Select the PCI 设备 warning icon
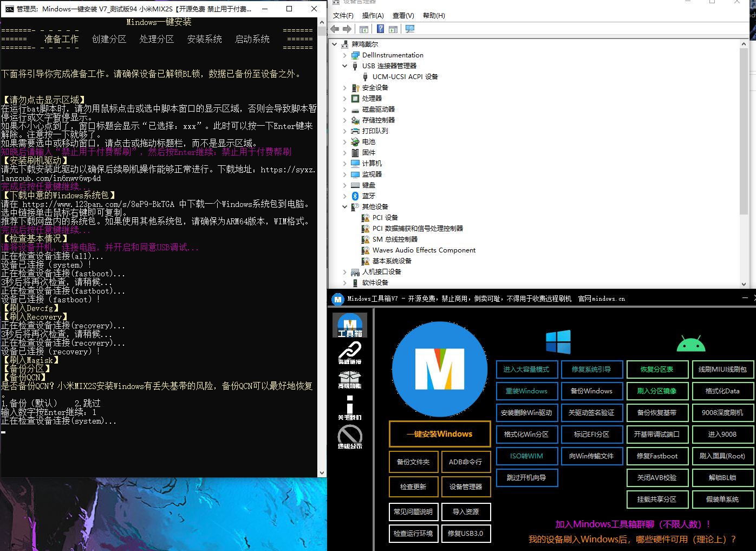This screenshot has width=756, height=551. (x=366, y=217)
